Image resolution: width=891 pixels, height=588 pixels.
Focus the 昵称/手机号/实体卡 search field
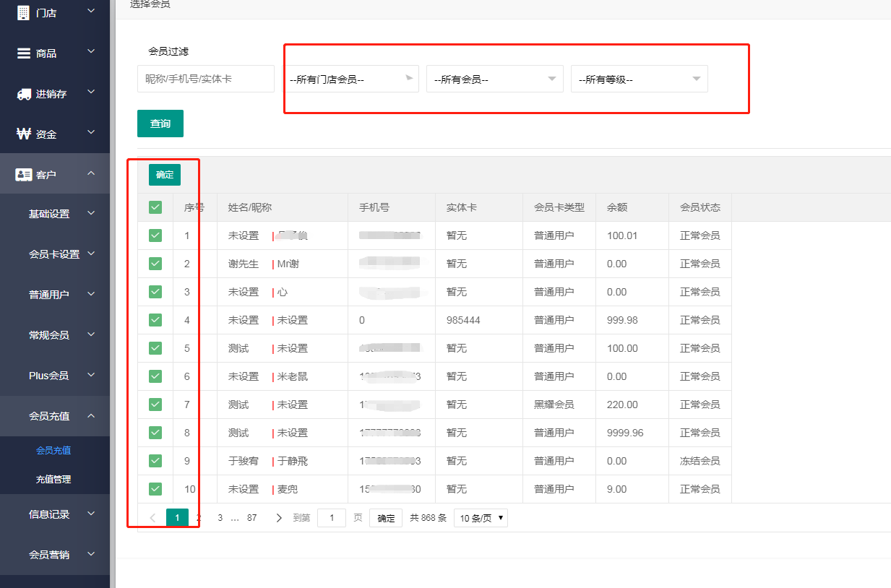click(206, 79)
